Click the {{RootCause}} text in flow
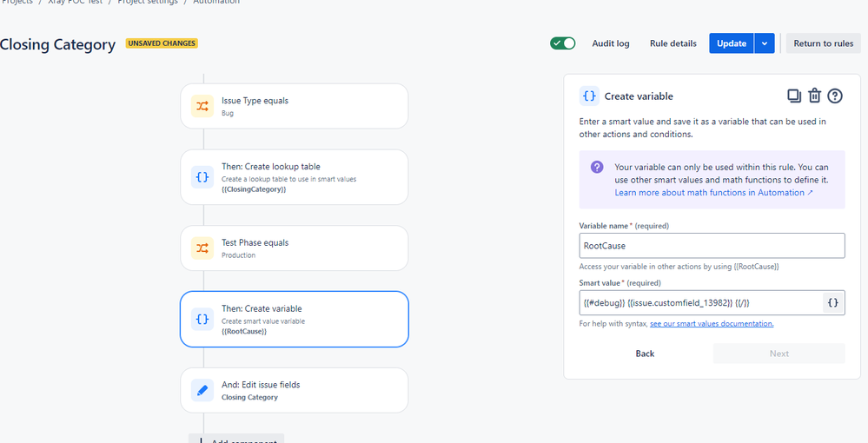This screenshot has height=443, width=868. pos(244,331)
